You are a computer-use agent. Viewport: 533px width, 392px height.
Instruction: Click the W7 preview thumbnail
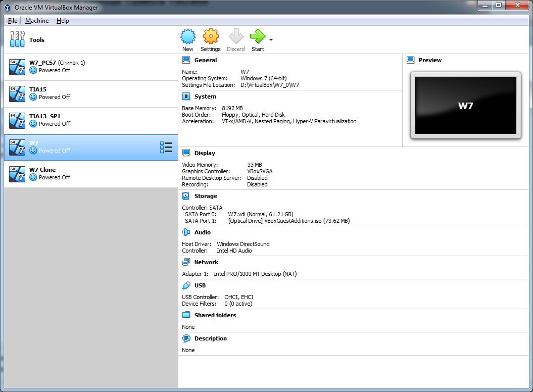point(465,106)
